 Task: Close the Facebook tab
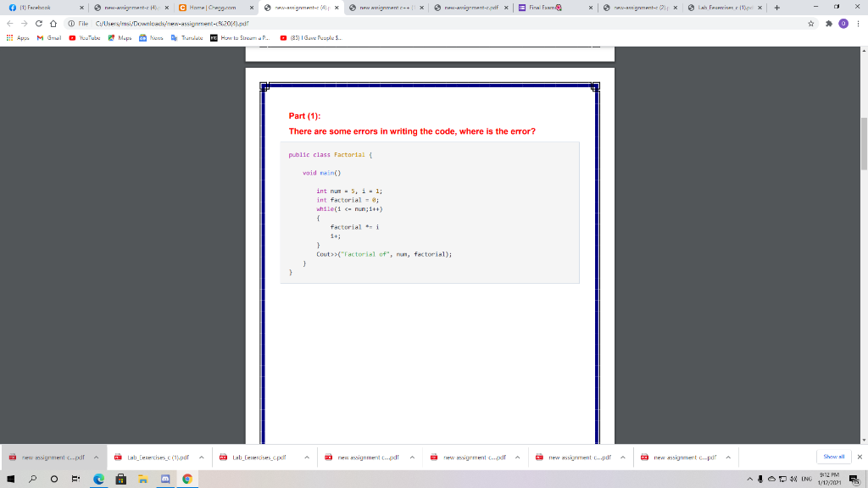tap(81, 8)
